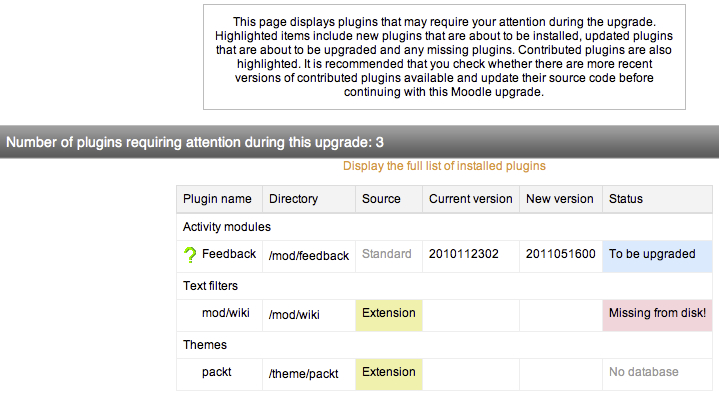Click the plugins requiring attention header bar

click(x=360, y=142)
